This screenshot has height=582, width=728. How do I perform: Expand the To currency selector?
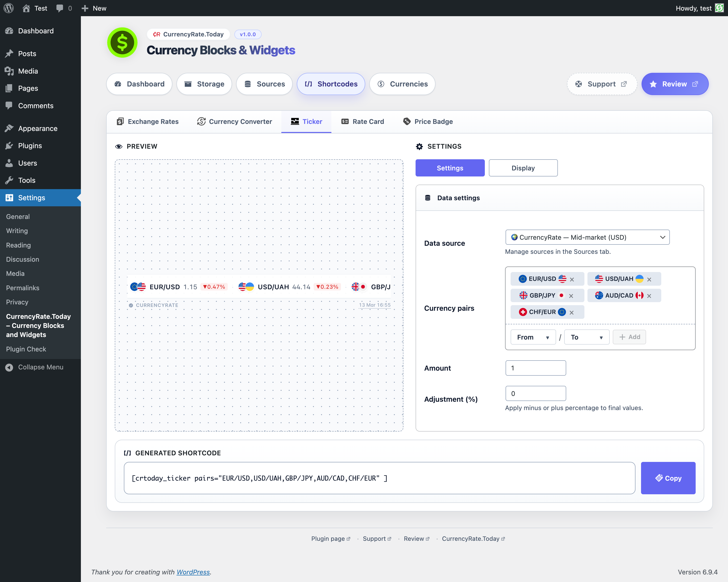tap(586, 337)
